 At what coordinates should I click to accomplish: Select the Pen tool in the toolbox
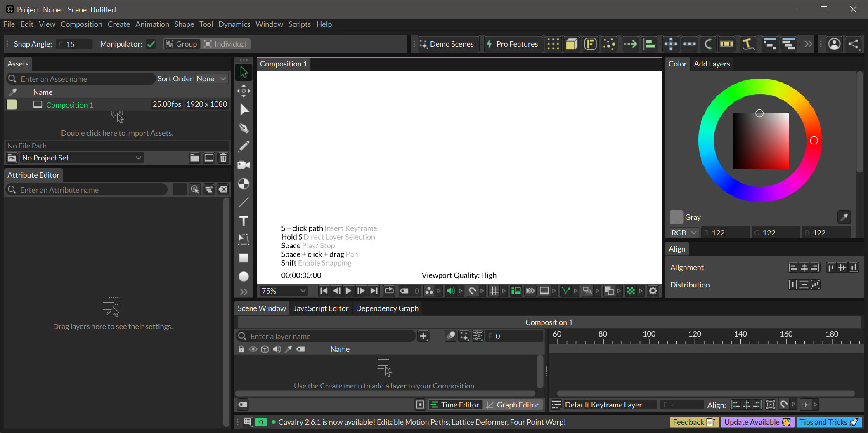(x=244, y=128)
